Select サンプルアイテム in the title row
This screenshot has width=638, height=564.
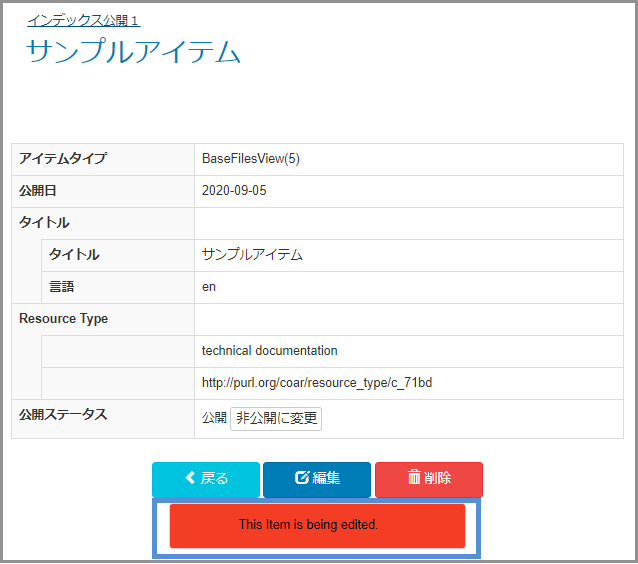click(x=252, y=255)
